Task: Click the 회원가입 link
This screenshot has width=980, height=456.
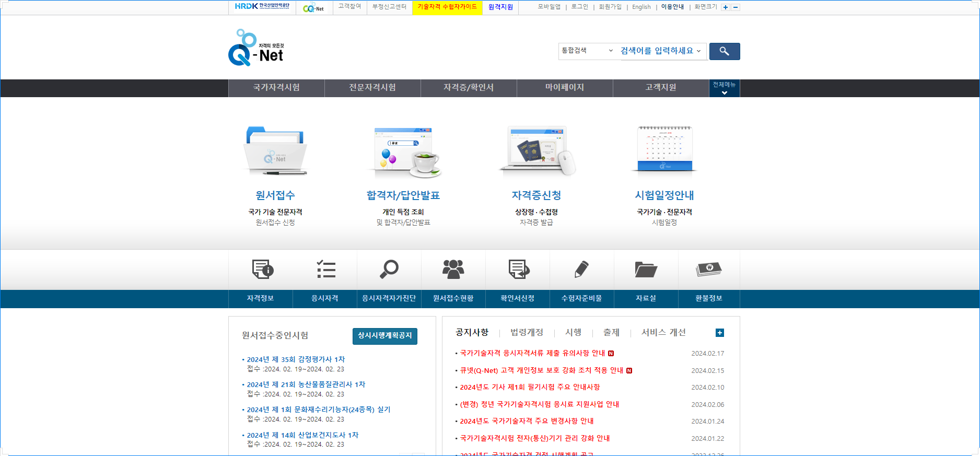Action: [610, 7]
